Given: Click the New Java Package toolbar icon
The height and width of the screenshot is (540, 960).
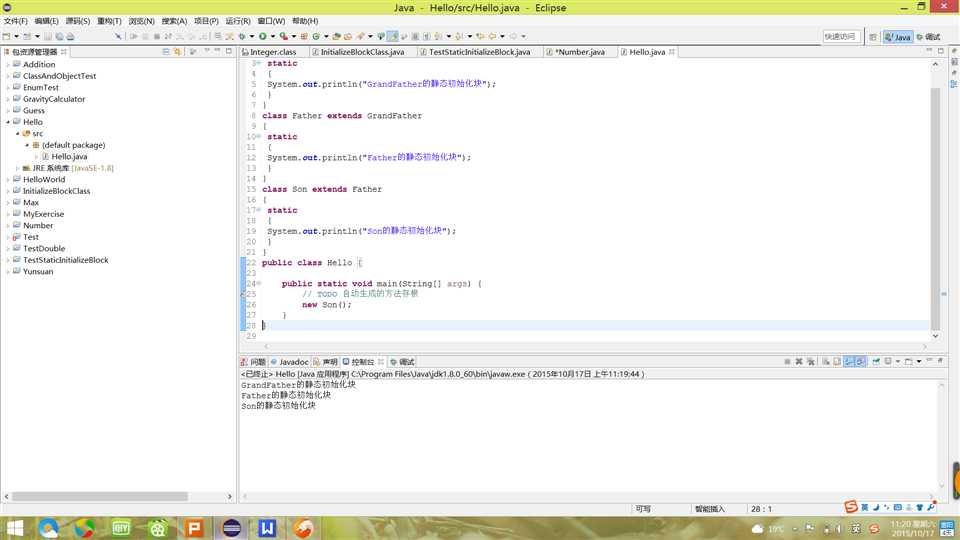Looking at the screenshot, I should pyautogui.click(x=304, y=36).
